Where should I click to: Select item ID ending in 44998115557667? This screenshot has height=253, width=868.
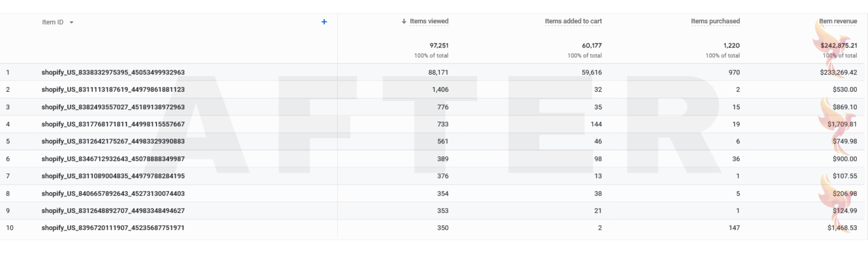(113, 124)
